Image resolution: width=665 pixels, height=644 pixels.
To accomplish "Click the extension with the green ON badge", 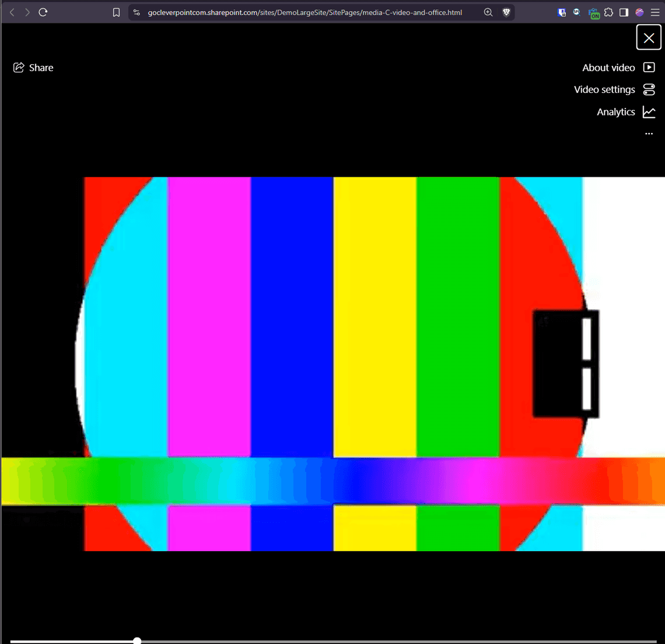I will tap(594, 13).
